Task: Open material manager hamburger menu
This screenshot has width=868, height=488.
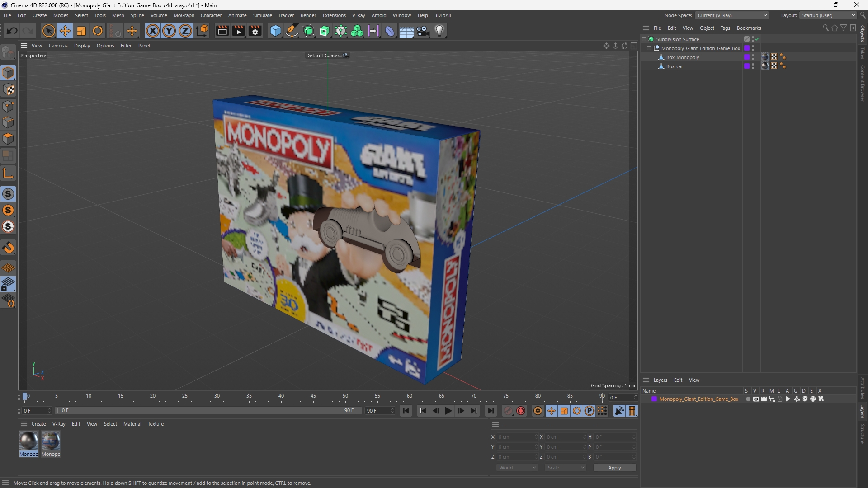Action: click(x=24, y=424)
